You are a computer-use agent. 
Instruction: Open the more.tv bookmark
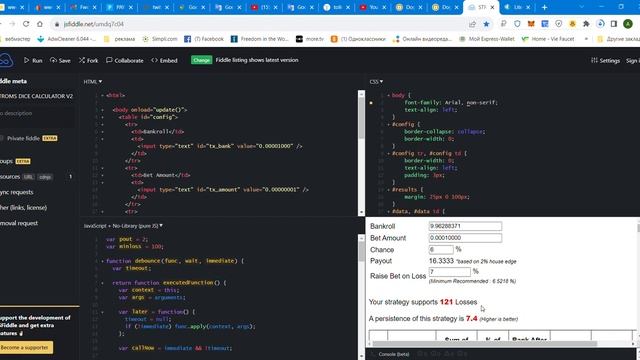310,39
